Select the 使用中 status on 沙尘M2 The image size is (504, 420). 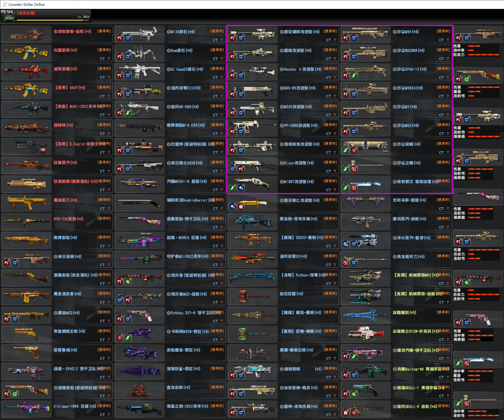(443, 106)
